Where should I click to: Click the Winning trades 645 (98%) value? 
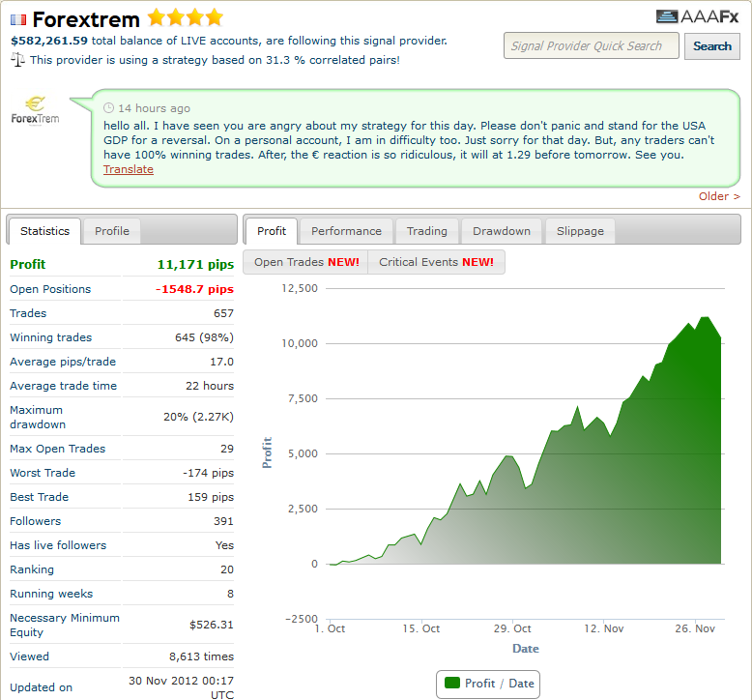tap(204, 337)
